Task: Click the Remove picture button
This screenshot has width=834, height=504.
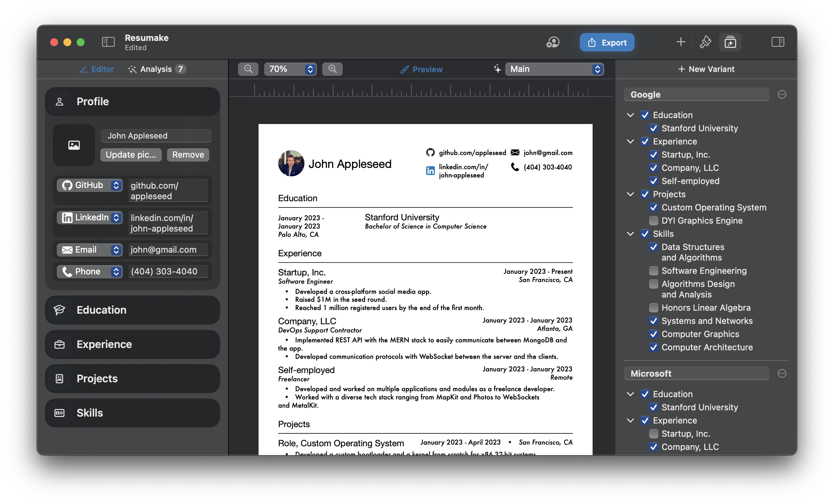Action: (188, 155)
